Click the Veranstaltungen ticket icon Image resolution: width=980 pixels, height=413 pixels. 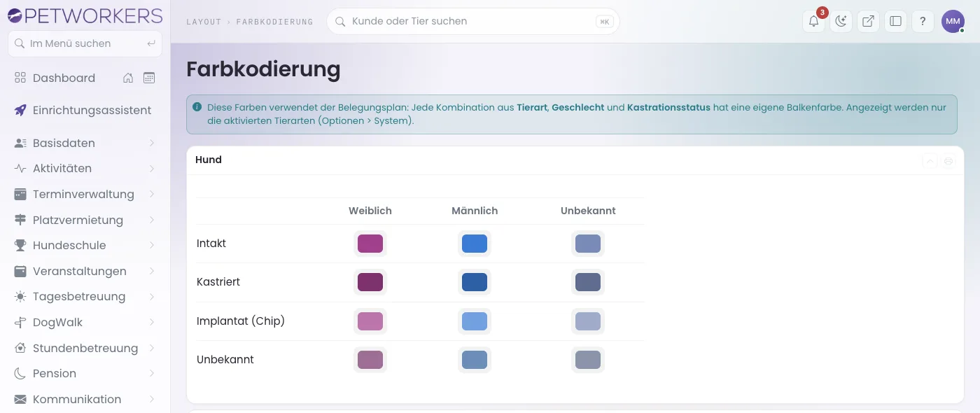(20, 271)
